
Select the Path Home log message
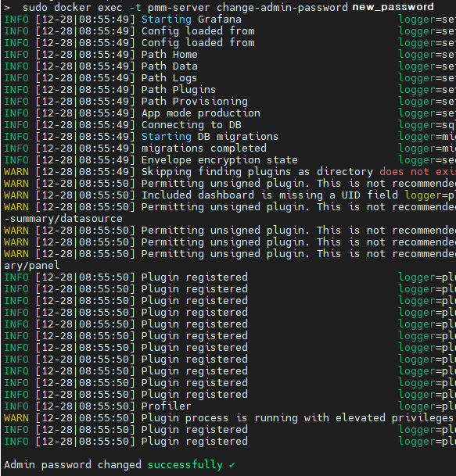click(x=170, y=55)
